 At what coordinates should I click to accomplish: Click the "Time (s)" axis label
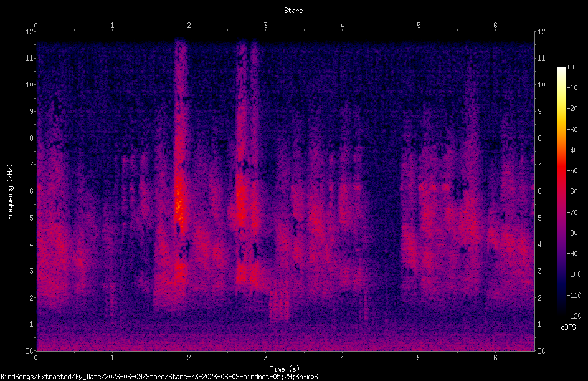(x=285, y=369)
